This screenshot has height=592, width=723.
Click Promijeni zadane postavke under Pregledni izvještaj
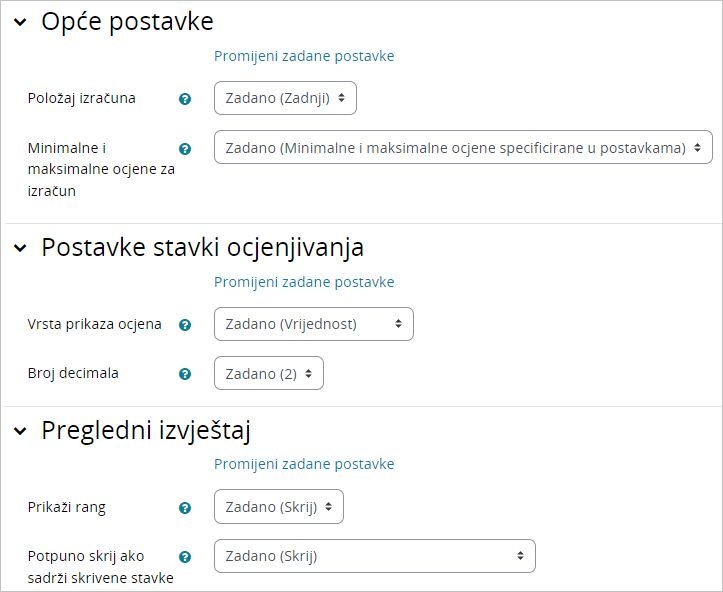304,464
